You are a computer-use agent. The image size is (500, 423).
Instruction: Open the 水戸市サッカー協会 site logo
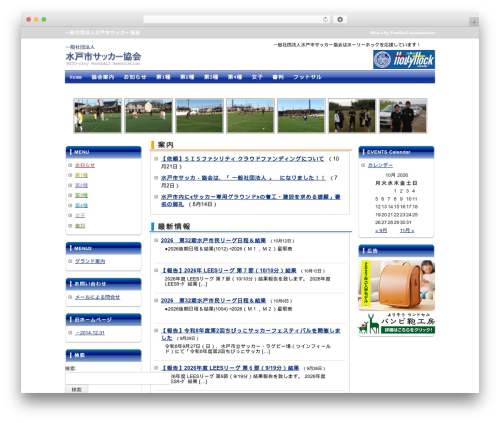[x=103, y=56]
